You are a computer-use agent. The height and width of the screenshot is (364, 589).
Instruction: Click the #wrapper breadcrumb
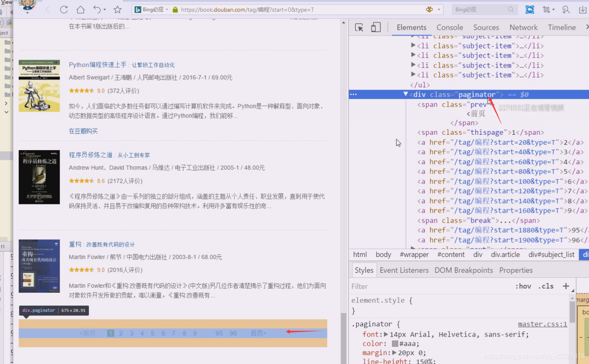point(414,255)
